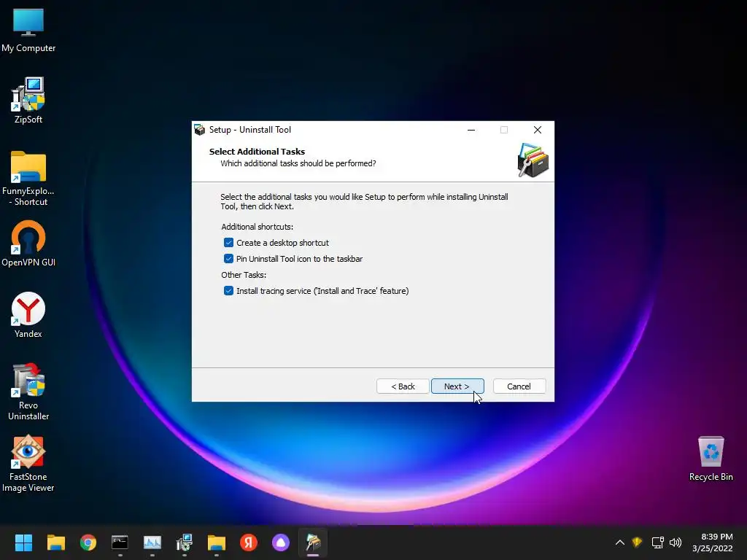The height and width of the screenshot is (560, 747).
Task: Toggle Pin Uninstall Tool icon to taskbar
Action: (228, 259)
